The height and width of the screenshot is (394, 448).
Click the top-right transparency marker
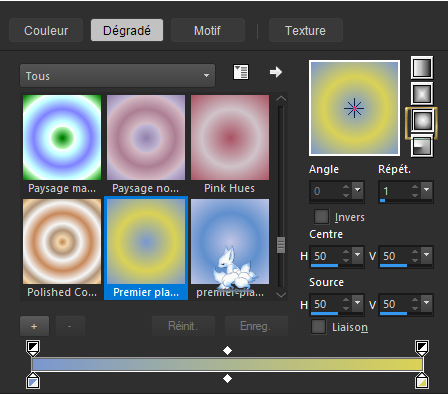422,348
